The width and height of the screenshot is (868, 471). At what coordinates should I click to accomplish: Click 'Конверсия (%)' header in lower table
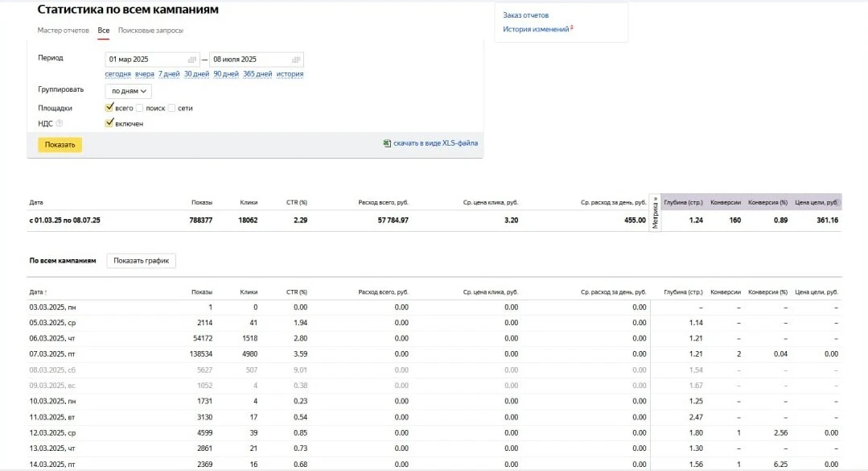tap(767, 292)
